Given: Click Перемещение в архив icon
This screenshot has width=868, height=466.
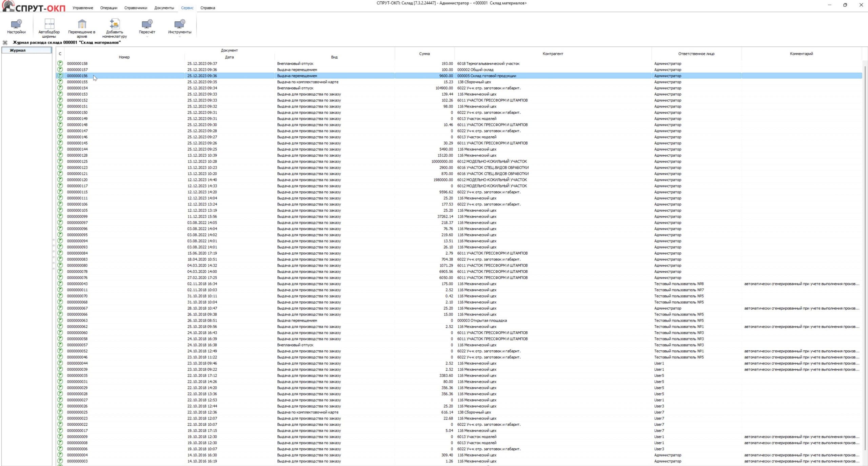Looking at the screenshot, I should [82, 24].
